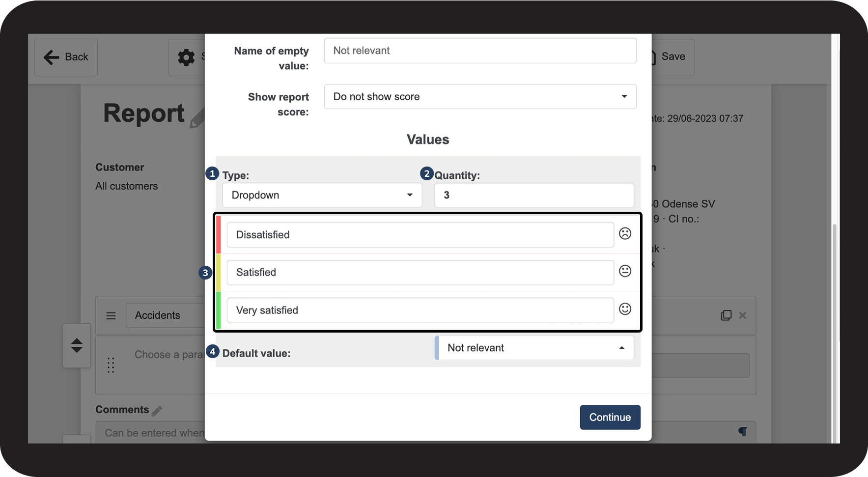Viewport: 868px width, 477px height.
Task: Click the happy face icon beside Very satisfied
Action: (625, 309)
